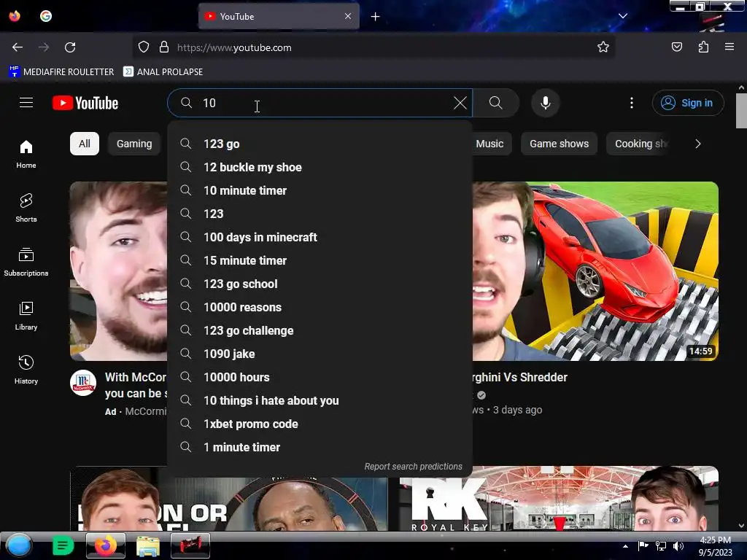Choose suggestion "100 days in minecraft"
This screenshot has width=747, height=560.
320,237
